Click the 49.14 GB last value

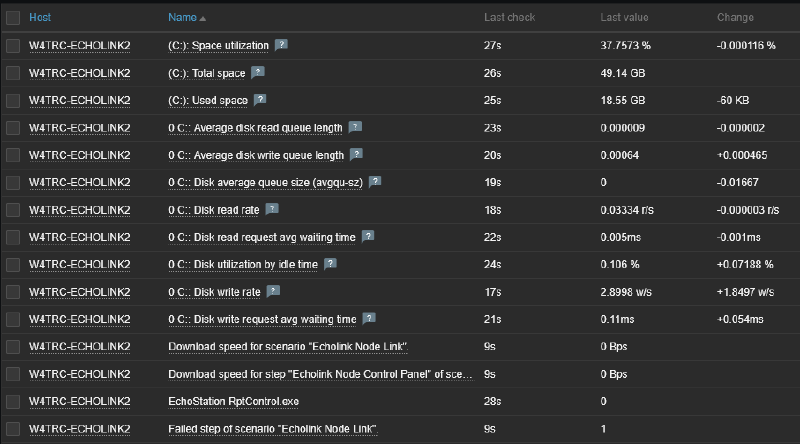tap(622, 73)
